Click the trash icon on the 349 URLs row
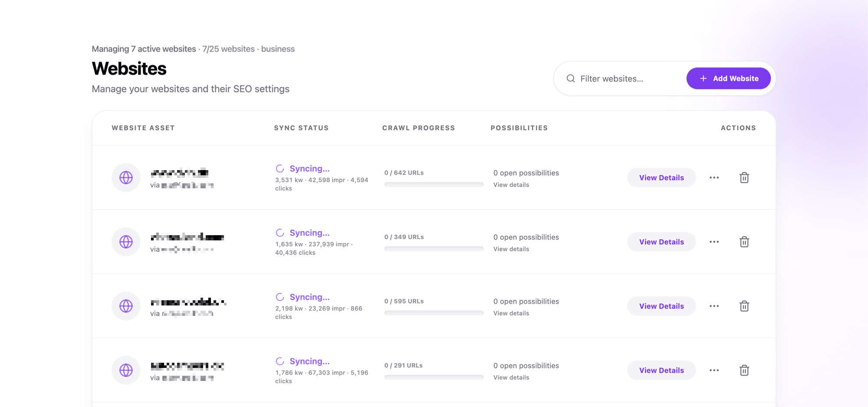The width and height of the screenshot is (868, 407). click(x=745, y=242)
